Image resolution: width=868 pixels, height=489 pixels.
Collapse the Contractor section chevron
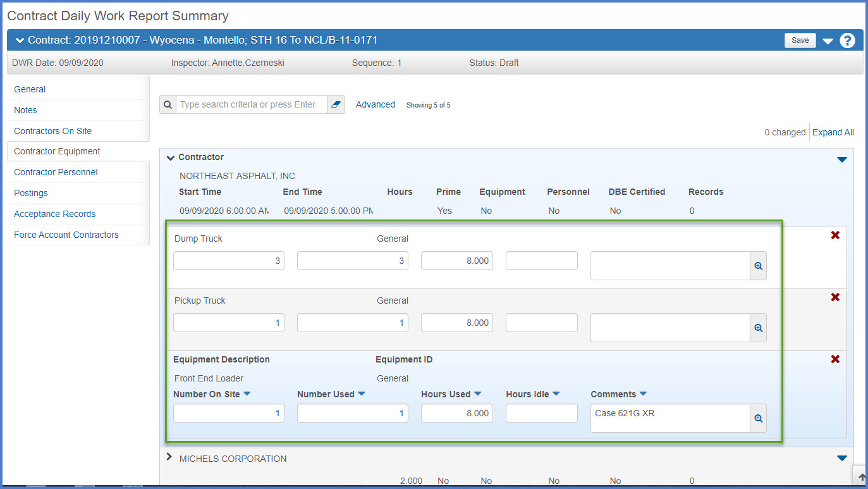[171, 158]
